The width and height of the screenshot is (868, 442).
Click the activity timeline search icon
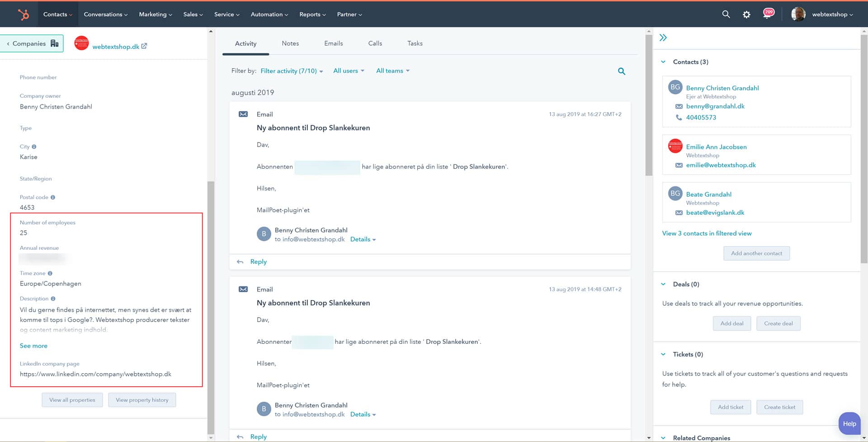(622, 71)
